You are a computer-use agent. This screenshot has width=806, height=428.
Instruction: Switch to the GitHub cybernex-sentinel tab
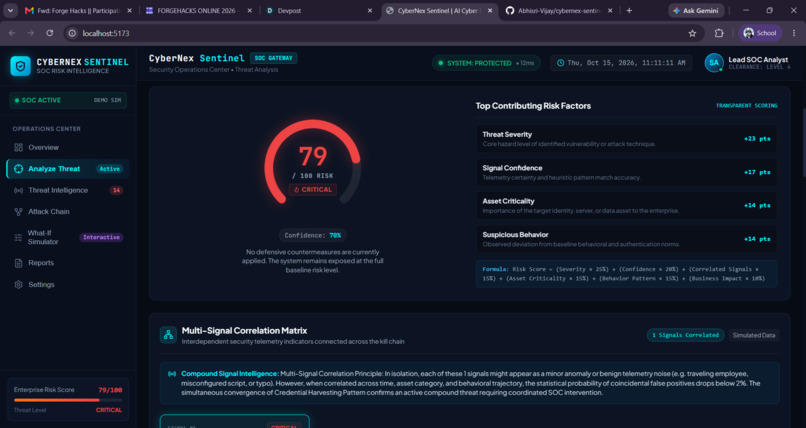tap(558, 10)
